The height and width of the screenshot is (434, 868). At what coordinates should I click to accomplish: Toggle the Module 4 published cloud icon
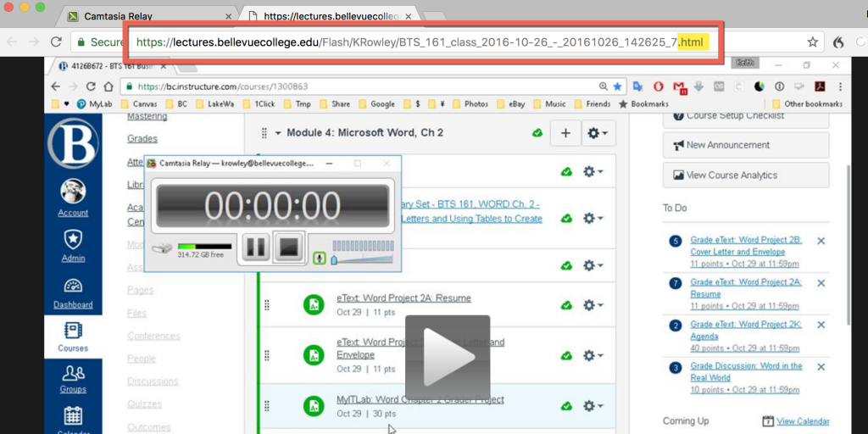click(537, 133)
